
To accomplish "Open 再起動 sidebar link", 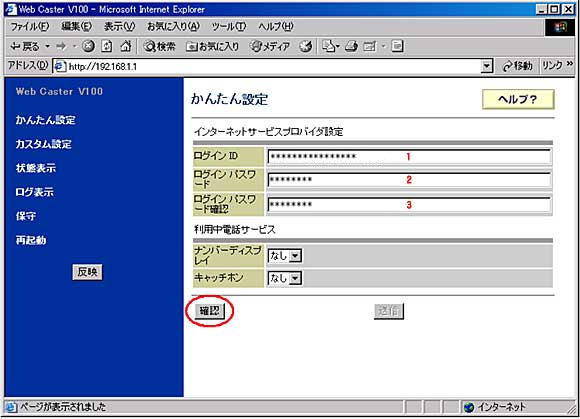I will tap(31, 240).
